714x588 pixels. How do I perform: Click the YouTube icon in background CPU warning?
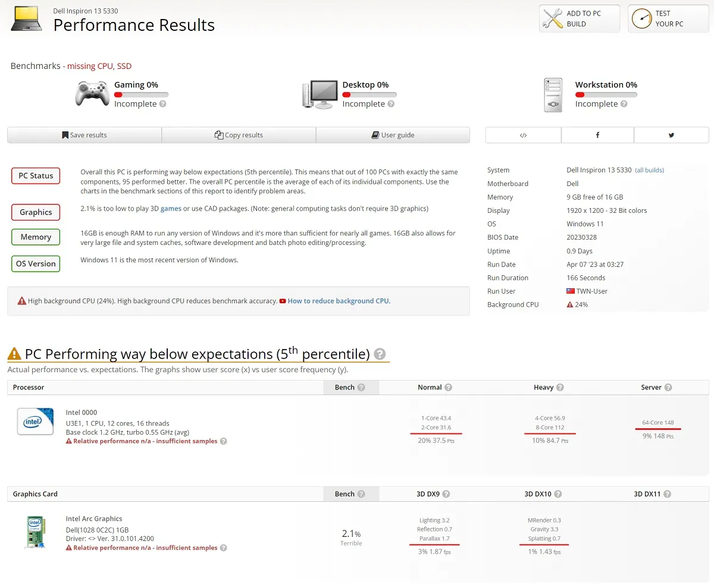[283, 301]
